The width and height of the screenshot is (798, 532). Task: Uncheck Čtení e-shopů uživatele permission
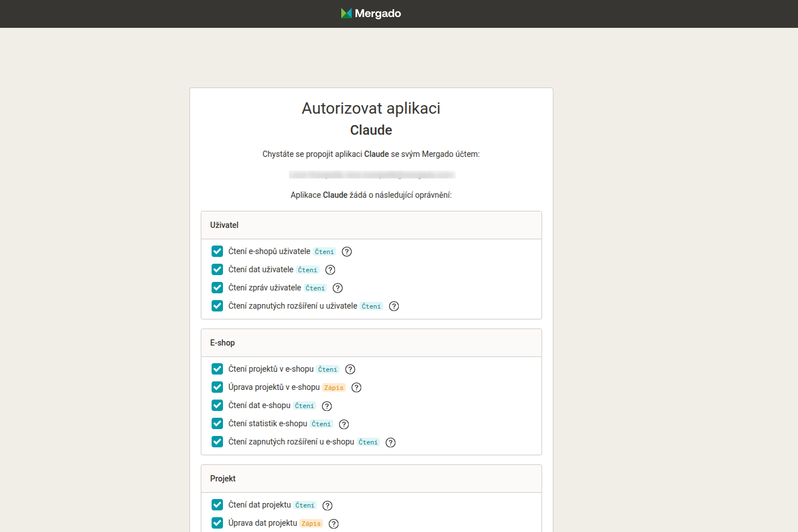217,251
